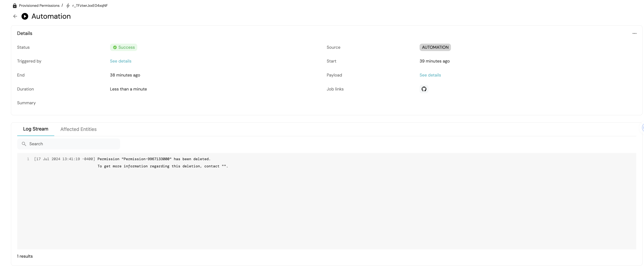644x269 pixels.
Task: Switch to the Affected Entities tab
Action: click(78, 129)
